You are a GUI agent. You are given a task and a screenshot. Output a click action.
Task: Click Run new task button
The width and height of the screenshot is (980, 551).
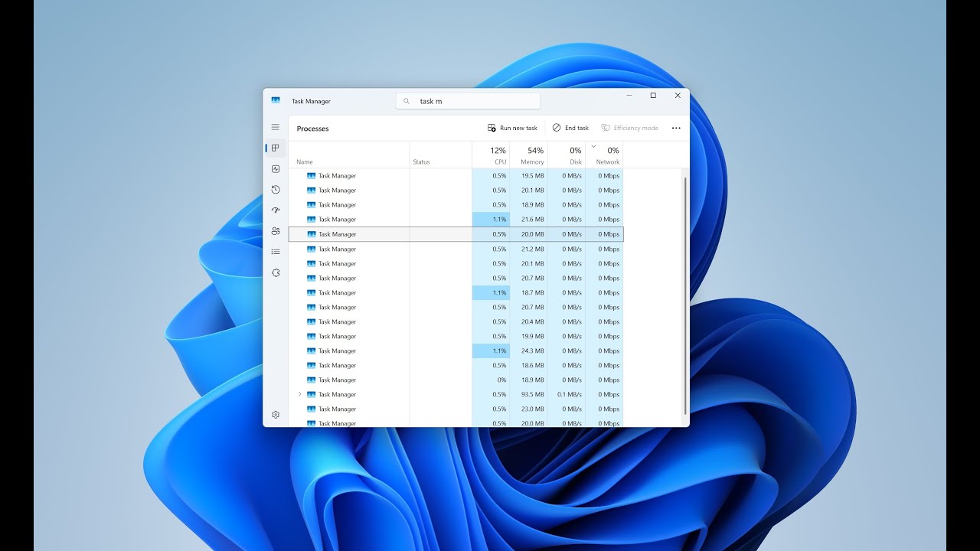[x=512, y=128]
